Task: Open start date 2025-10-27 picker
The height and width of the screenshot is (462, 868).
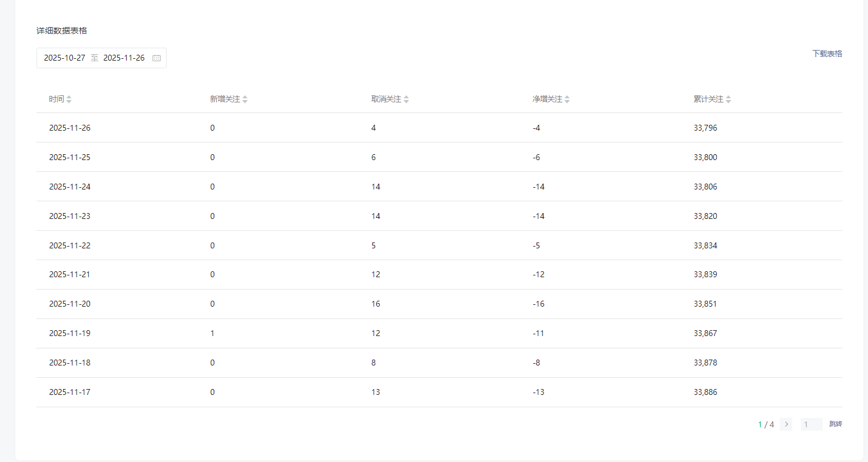Action: 65,58
